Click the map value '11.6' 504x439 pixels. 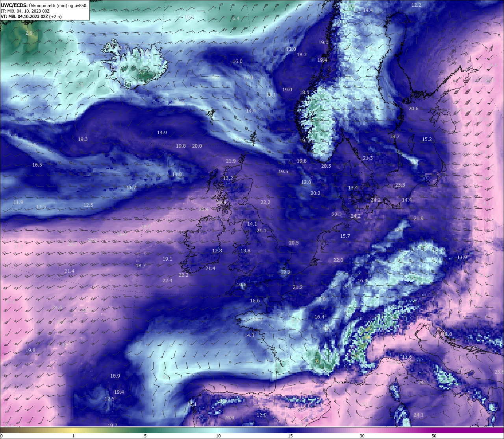click(407, 357)
